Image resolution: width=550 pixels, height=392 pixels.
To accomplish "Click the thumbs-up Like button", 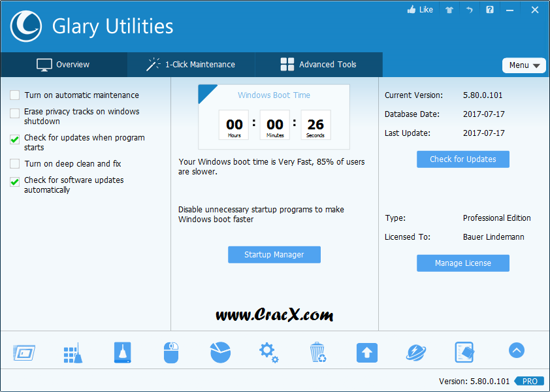I will [420, 10].
